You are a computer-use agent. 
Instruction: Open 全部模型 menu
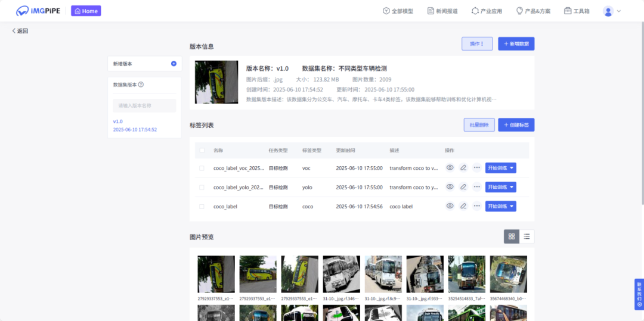click(398, 11)
